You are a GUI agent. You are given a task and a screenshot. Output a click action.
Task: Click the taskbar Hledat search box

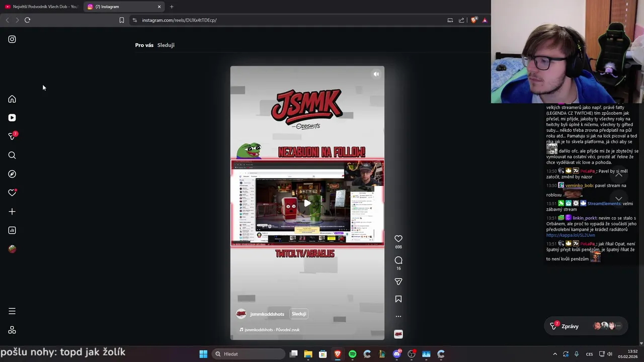(248, 354)
